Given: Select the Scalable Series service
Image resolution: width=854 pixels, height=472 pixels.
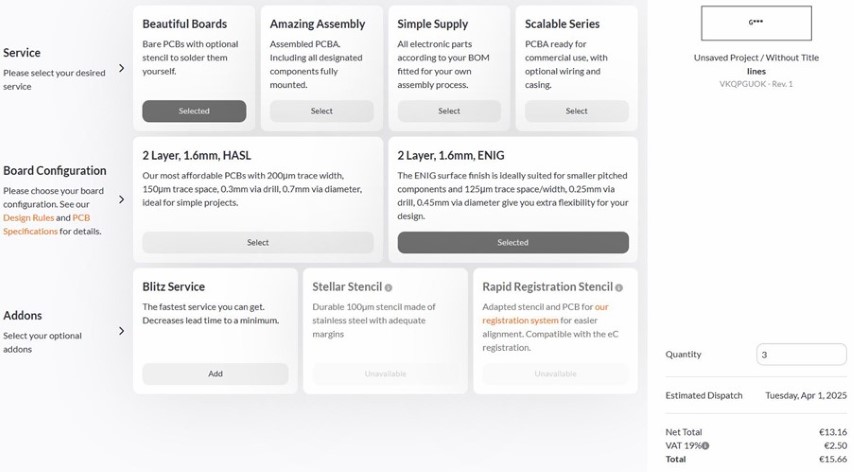Looking at the screenshot, I should (577, 111).
